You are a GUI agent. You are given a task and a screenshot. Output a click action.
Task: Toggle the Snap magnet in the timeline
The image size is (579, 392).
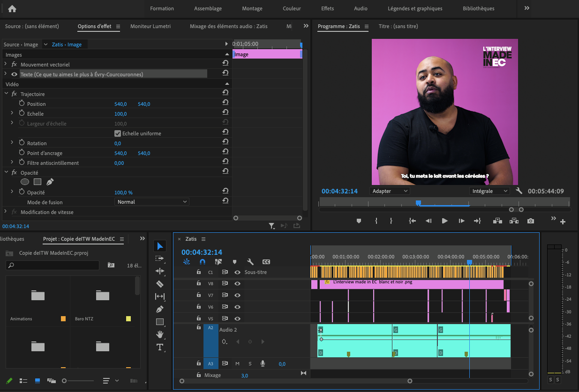click(202, 262)
